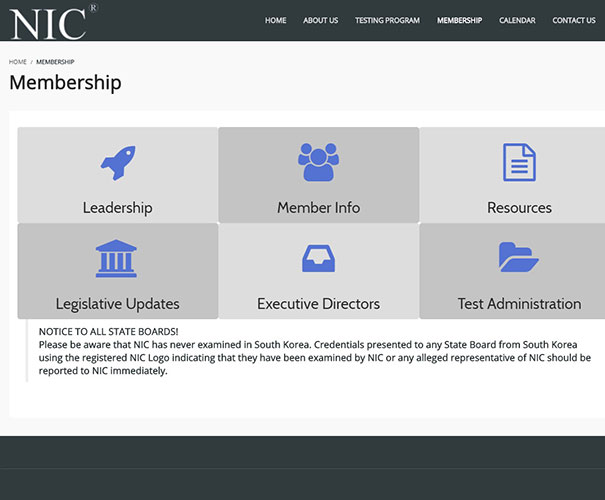Open the Calendar page from navigation
The image size is (605, 500).
(517, 20)
